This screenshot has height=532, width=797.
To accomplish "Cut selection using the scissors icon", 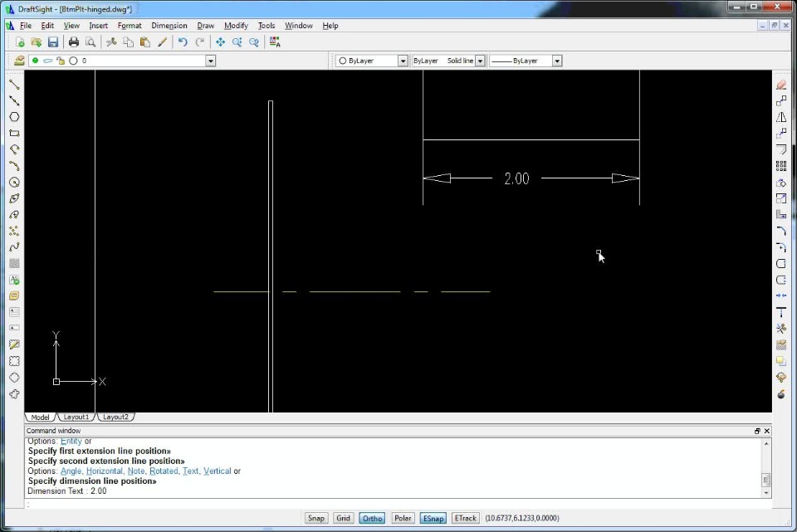I will (x=111, y=42).
